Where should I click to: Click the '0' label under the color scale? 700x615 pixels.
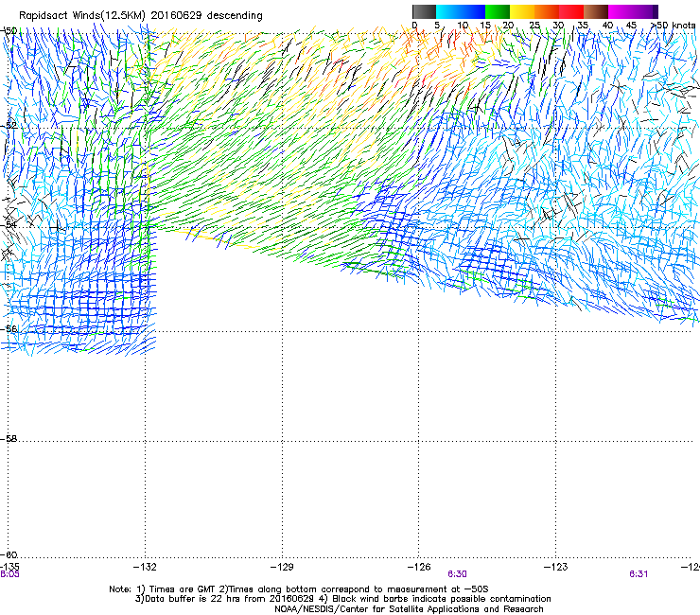coord(414,26)
